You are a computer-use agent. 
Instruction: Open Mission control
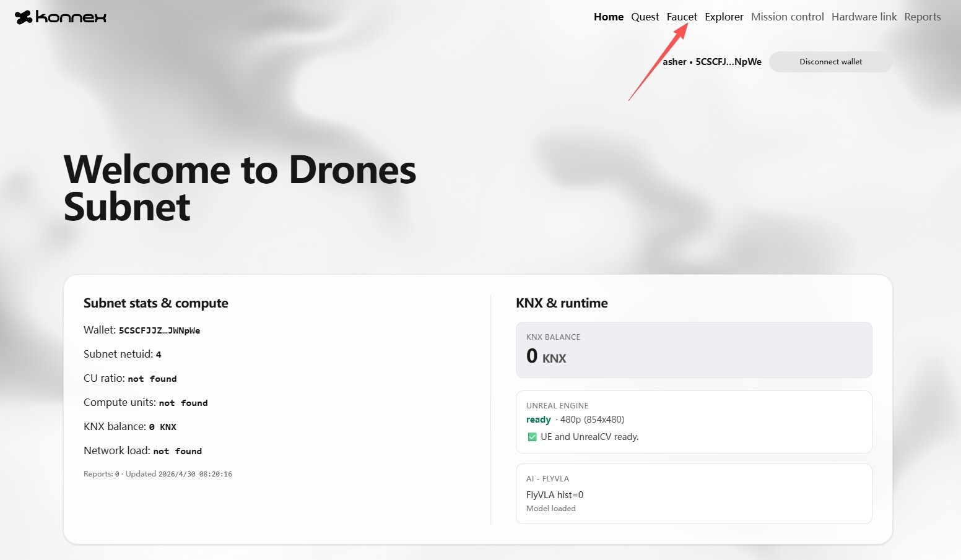pyautogui.click(x=787, y=17)
